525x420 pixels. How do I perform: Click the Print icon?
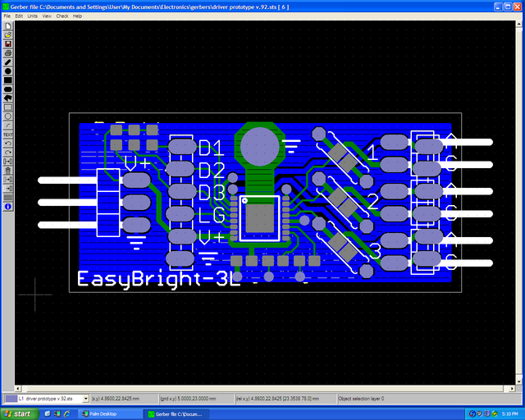click(8, 53)
